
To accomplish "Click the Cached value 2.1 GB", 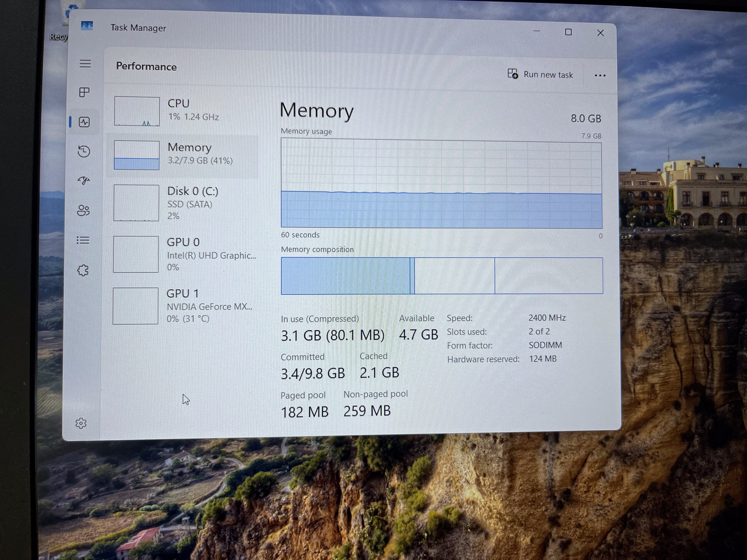I will click(x=379, y=373).
